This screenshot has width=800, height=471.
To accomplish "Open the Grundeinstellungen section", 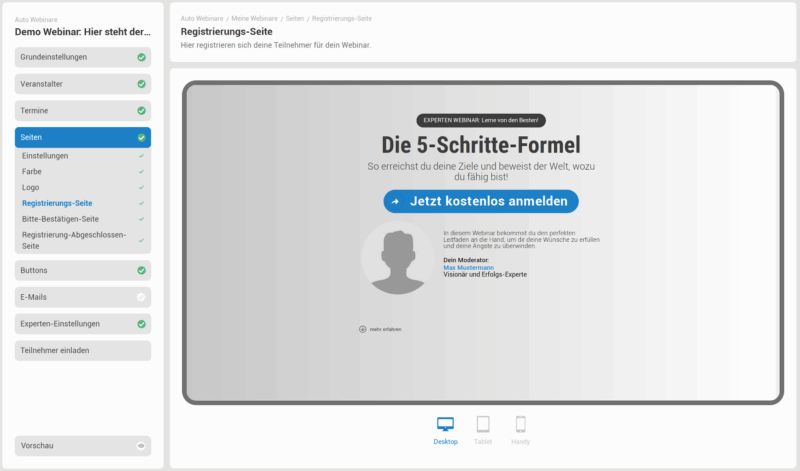I will [x=83, y=57].
